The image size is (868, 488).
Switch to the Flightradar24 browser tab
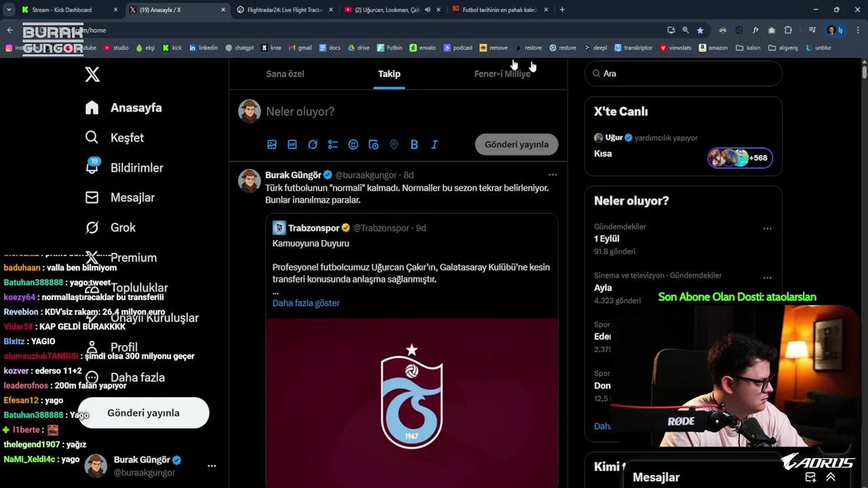(285, 9)
